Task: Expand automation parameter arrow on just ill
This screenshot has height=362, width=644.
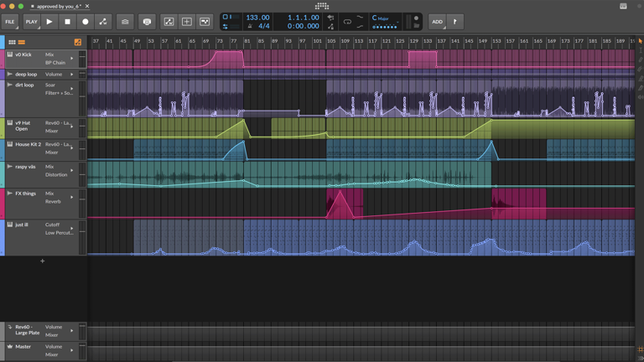Action: click(72, 228)
